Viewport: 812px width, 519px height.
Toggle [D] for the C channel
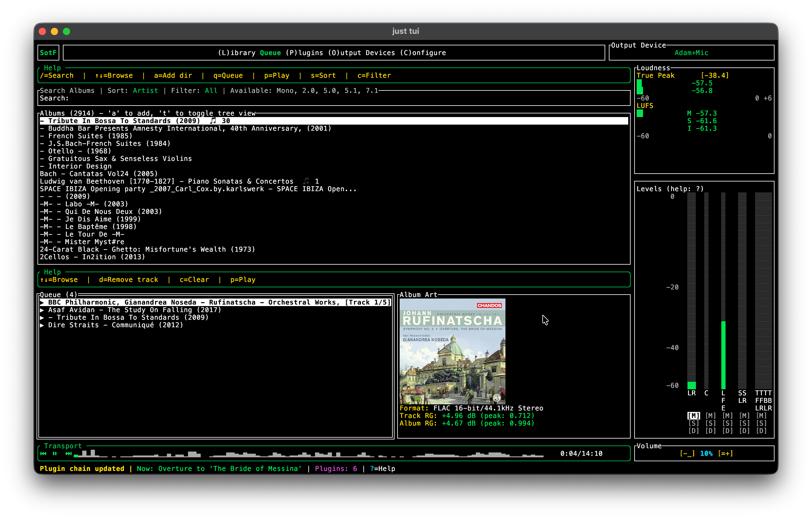pyautogui.click(x=710, y=431)
